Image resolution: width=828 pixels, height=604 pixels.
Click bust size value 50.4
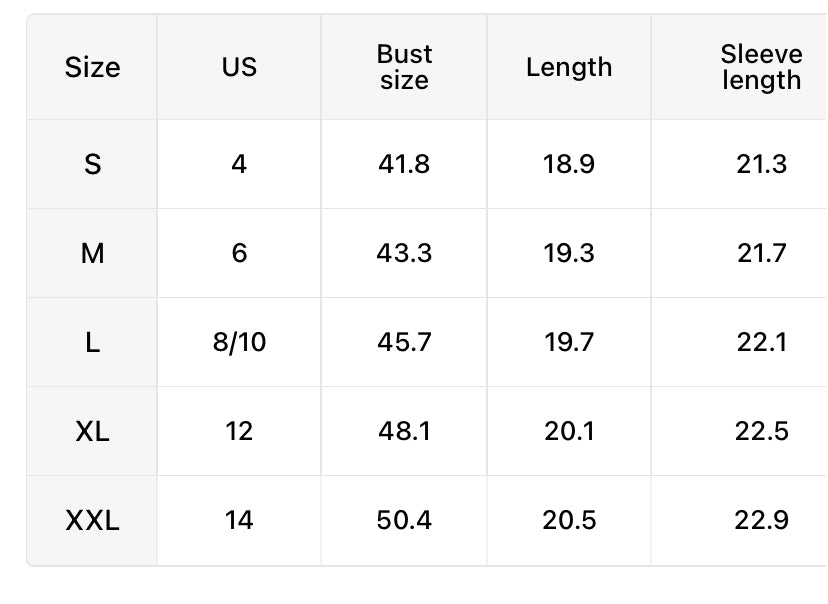(x=404, y=520)
